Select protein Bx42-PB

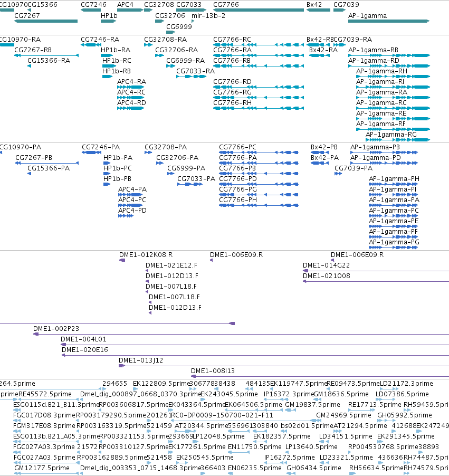pyautogui.click(x=324, y=147)
